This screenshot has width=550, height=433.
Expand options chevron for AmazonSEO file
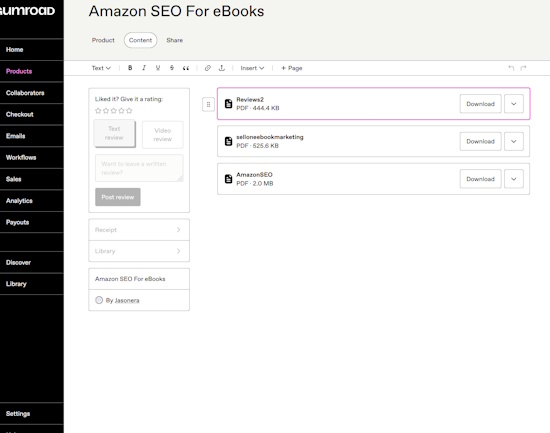click(514, 179)
